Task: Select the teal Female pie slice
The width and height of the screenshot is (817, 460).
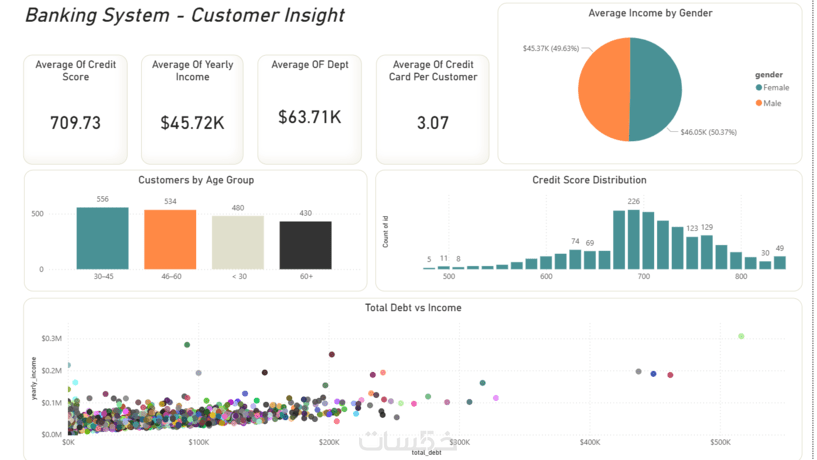Action: coord(655,89)
